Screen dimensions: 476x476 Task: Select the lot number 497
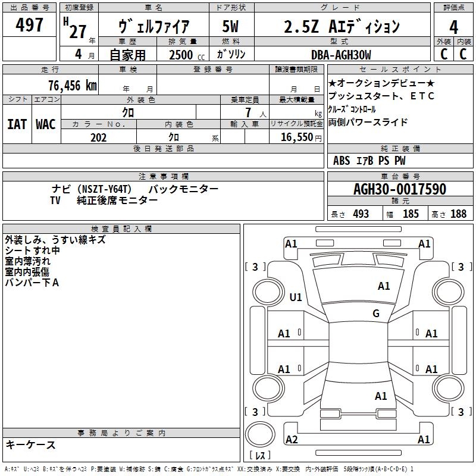pos(30,25)
